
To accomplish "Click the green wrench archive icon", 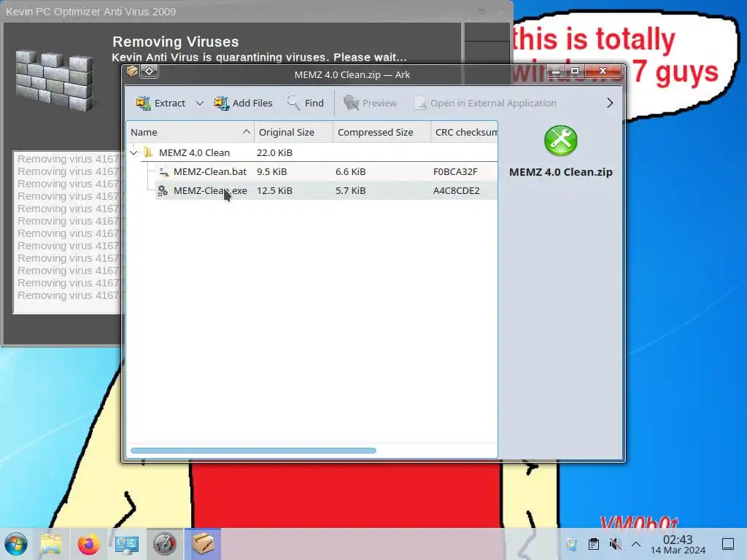I will [x=561, y=141].
